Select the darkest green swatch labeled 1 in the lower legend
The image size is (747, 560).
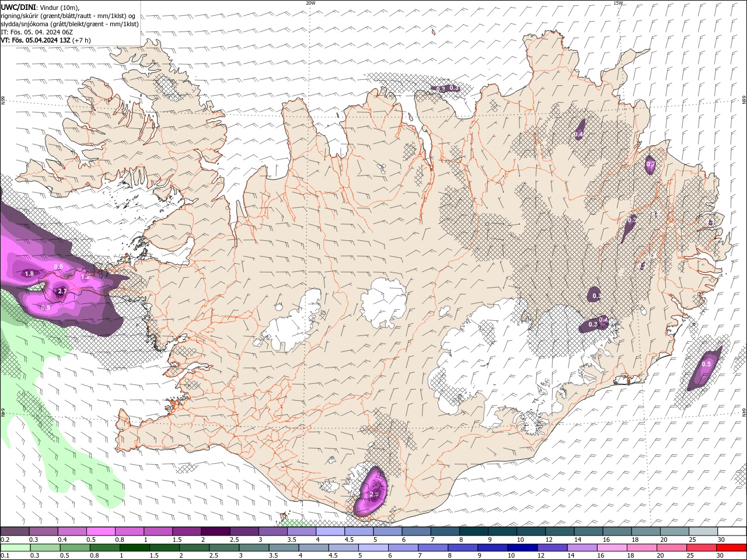134,548
